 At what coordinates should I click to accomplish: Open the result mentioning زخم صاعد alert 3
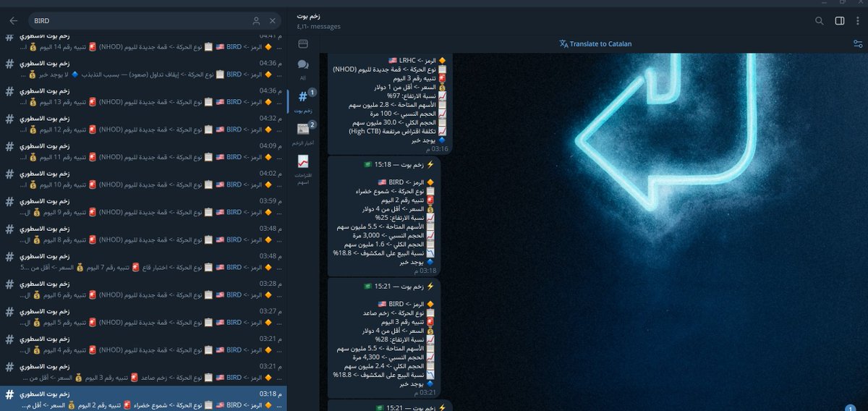[x=143, y=371]
